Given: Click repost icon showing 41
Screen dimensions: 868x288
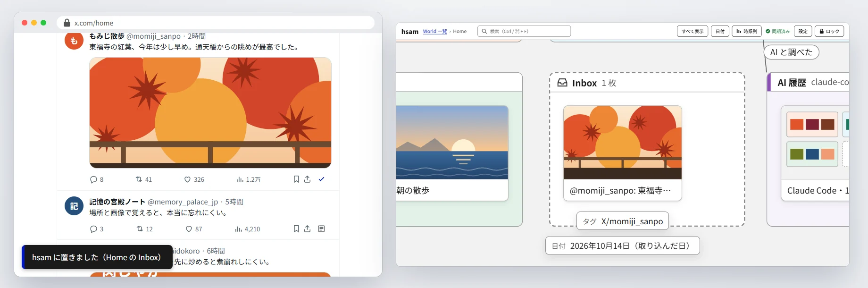Looking at the screenshot, I should pyautogui.click(x=139, y=179).
